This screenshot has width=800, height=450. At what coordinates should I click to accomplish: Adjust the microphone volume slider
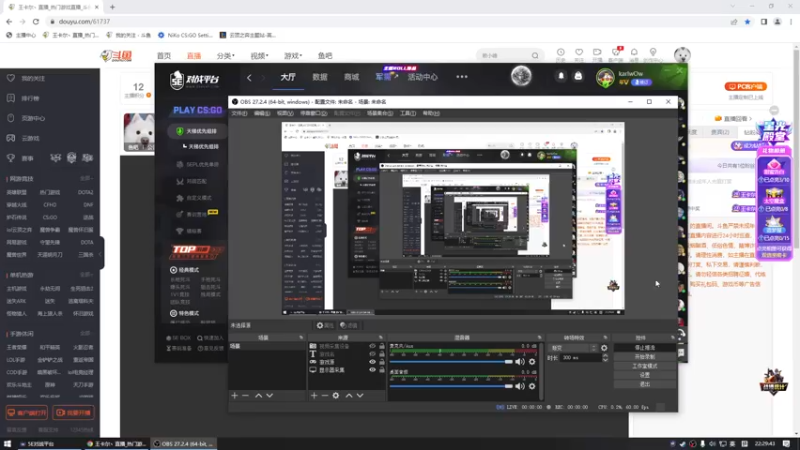coord(451,362)
